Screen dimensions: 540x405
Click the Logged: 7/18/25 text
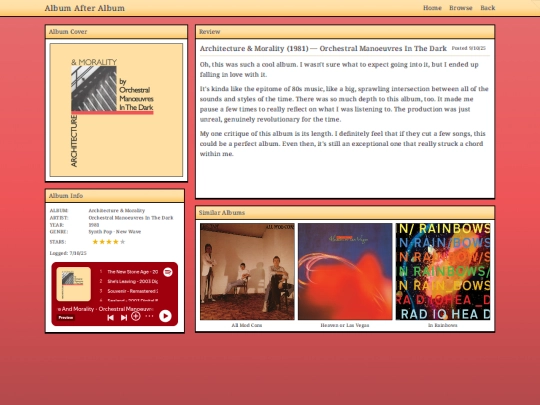pos(68,253)
